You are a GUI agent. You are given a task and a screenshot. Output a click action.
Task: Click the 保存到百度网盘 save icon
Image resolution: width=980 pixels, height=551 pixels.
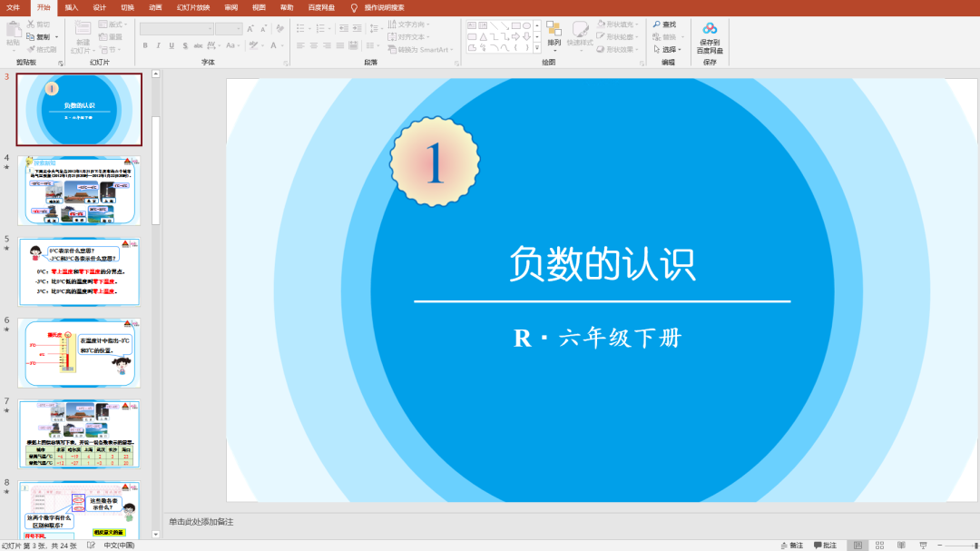click(x=710, y=38)
